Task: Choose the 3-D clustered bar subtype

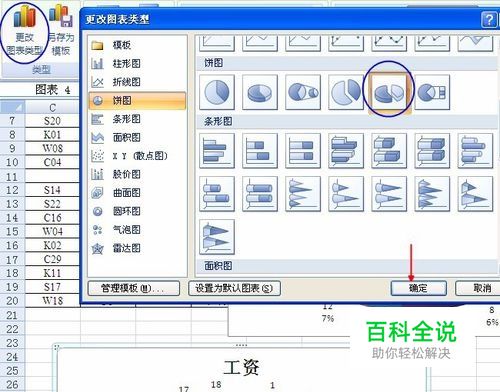Action: pyautogui.click(x=346, y=151)
